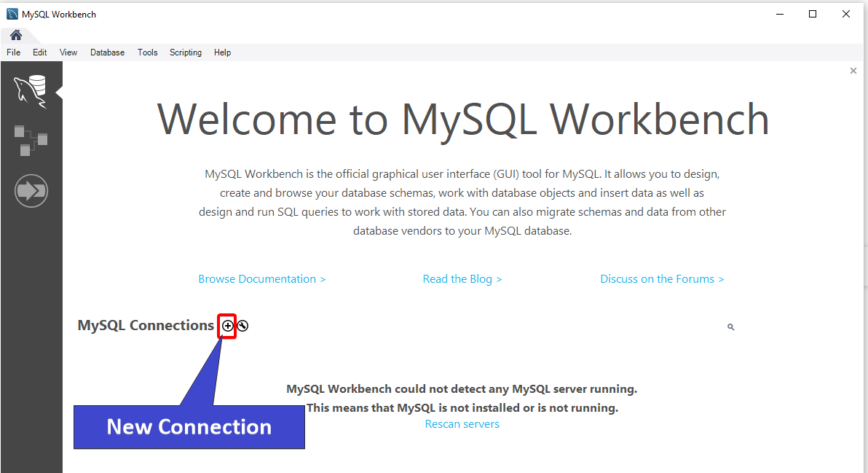This screenshot has height=473, width=868.
Task: Click the connections search magnifier icon
Action: (x=730, y=327)
